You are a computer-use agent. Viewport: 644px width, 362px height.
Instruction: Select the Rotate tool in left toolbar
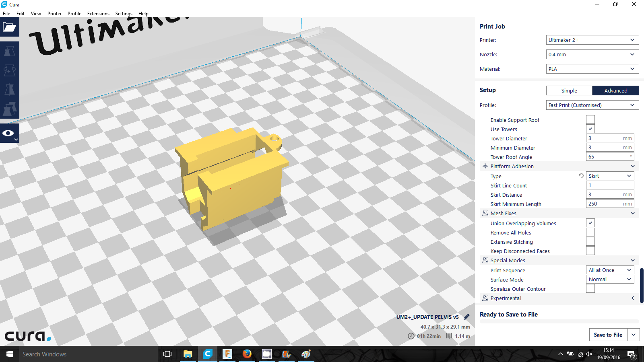pos(9,70)
